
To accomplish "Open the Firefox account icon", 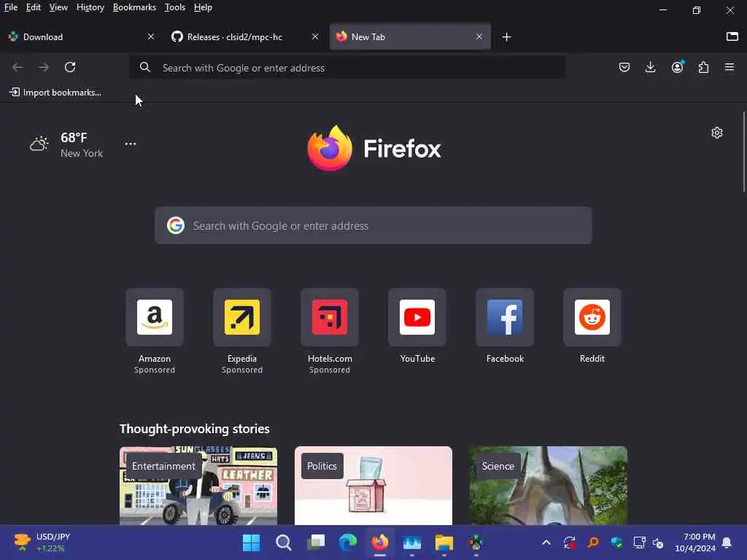I will pyautogui.click(x=678, y=67).
